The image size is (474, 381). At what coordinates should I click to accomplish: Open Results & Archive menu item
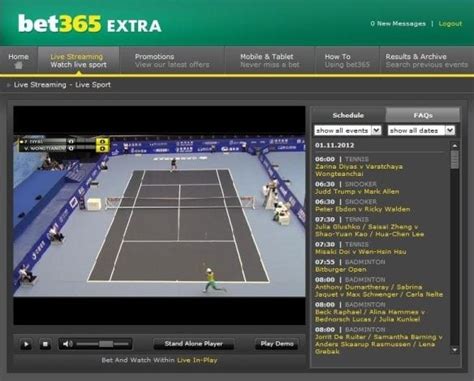click(x=427, y=61)
